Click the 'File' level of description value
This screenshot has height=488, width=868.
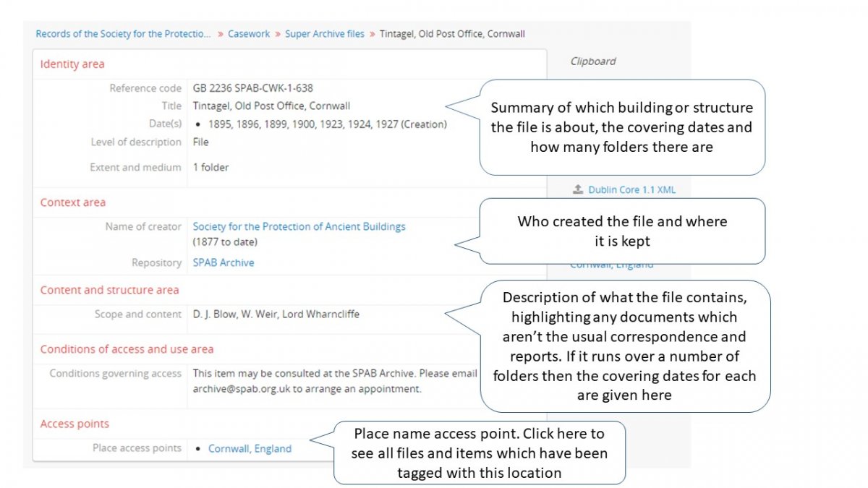tap(200, 142)
